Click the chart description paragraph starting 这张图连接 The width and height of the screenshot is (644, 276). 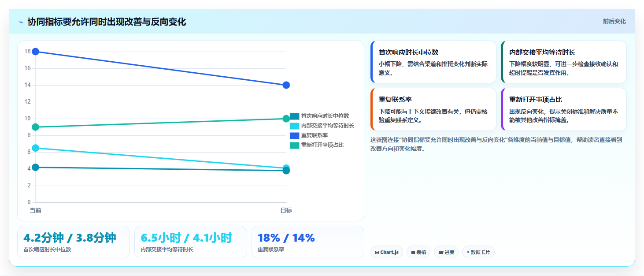pos(496,144)
